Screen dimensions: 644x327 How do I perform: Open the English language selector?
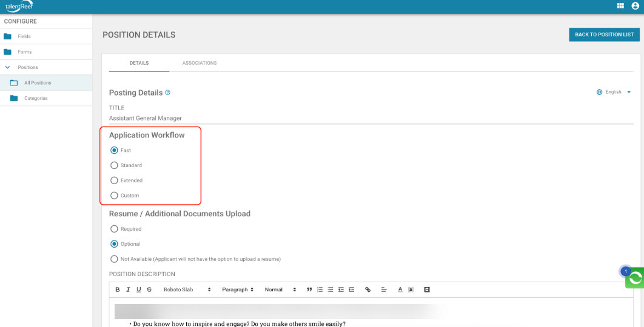tap(614, 92)
